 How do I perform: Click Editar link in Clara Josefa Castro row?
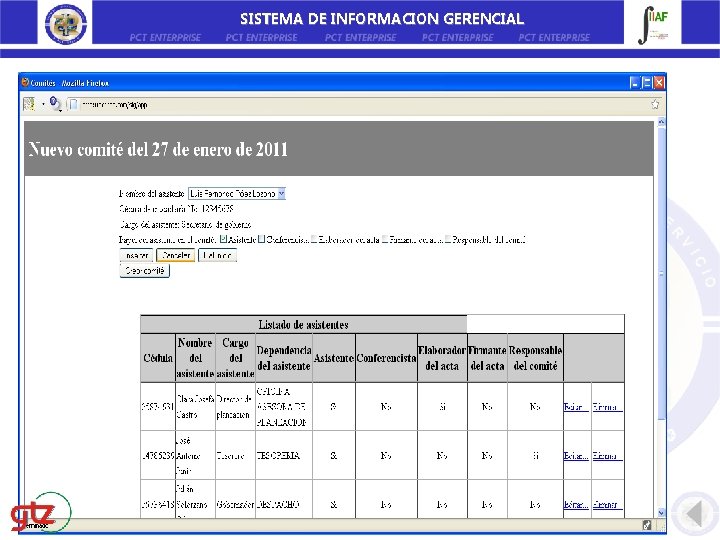(575, 407)
